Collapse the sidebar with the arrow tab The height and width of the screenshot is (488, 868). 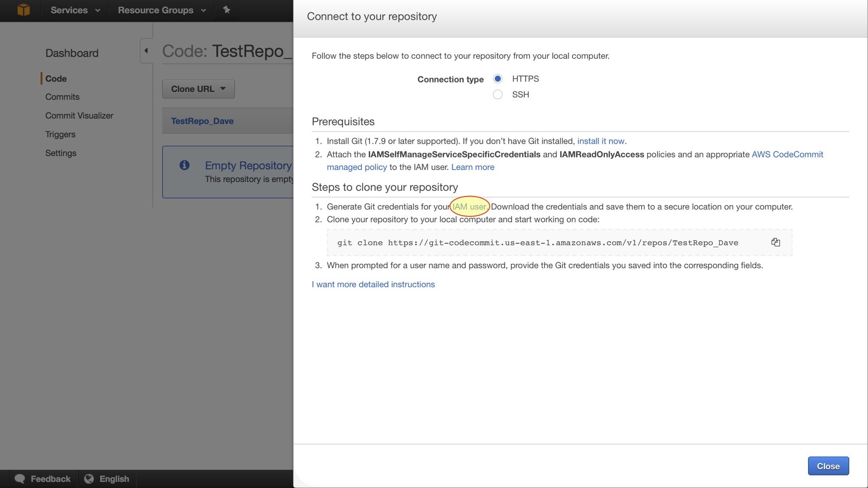[x=146, y=51]
